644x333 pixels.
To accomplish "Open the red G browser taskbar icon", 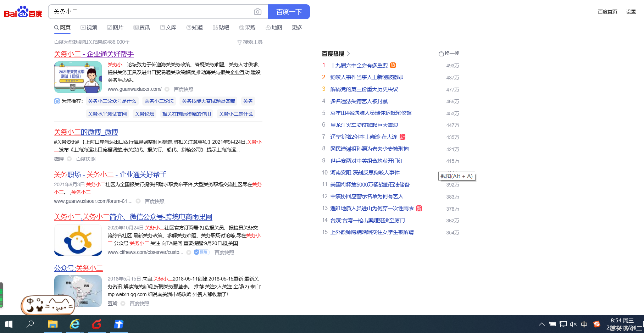I will tap(97, 324).
